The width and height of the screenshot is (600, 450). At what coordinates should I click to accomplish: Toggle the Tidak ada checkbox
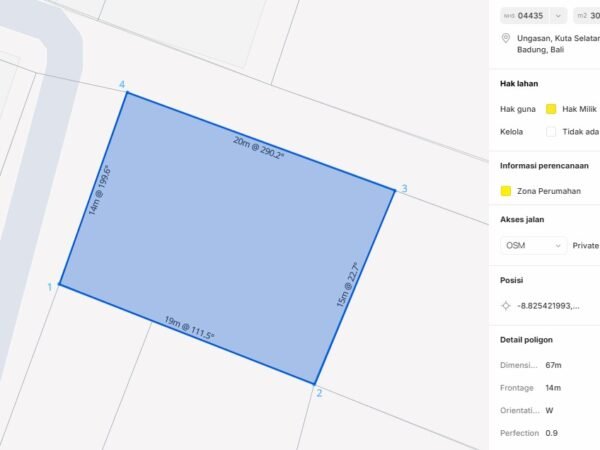(x=551, y=131)
